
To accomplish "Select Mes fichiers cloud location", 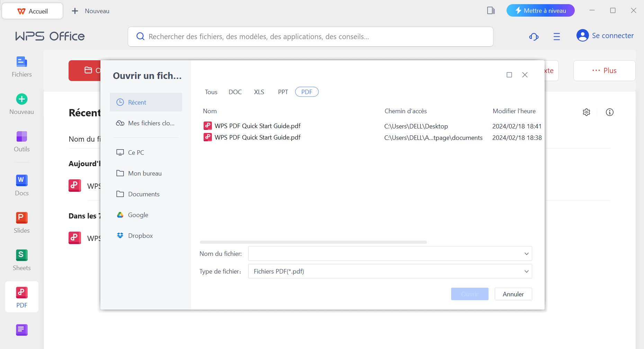I will coord(146,123).
